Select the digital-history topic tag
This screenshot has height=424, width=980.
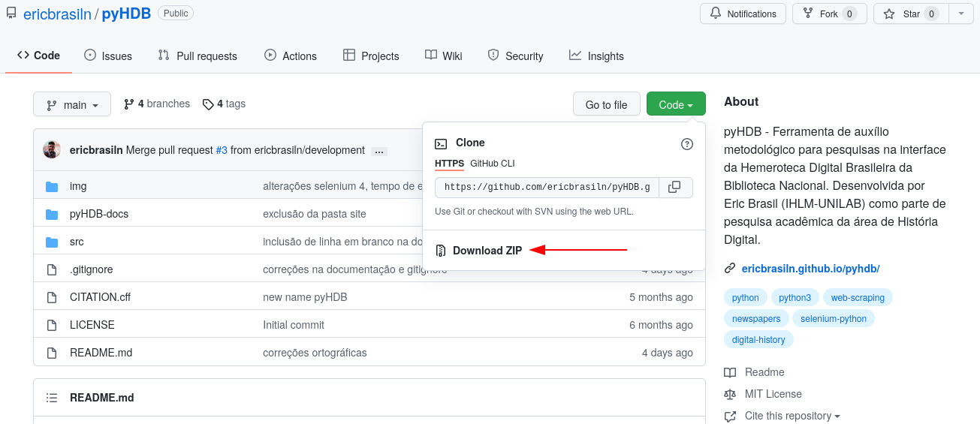coord(758,340)
